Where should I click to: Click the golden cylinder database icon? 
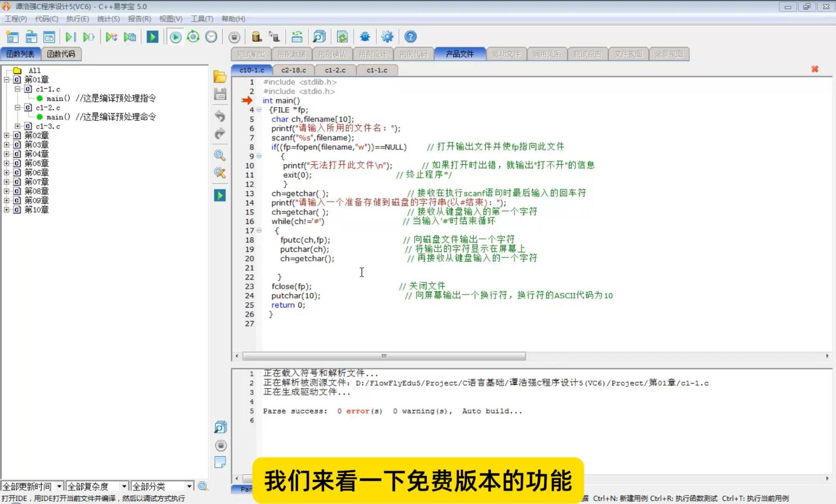click(x=256, y=37)
